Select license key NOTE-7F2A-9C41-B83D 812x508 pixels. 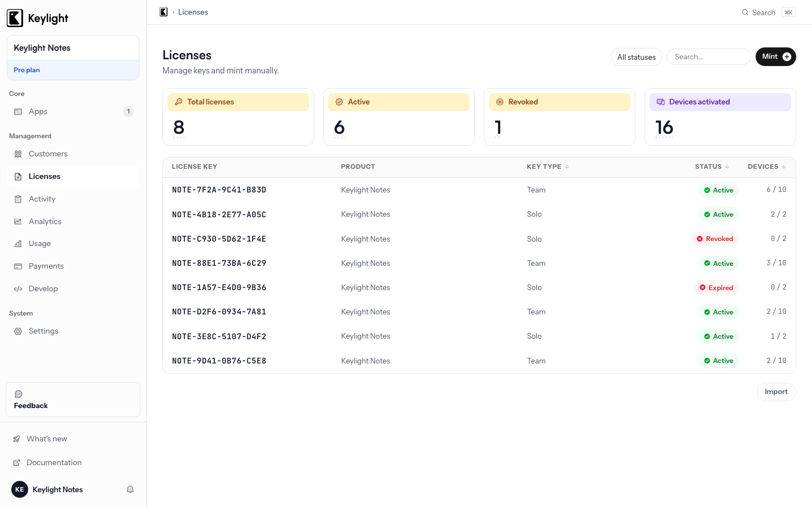pos(219,190)
